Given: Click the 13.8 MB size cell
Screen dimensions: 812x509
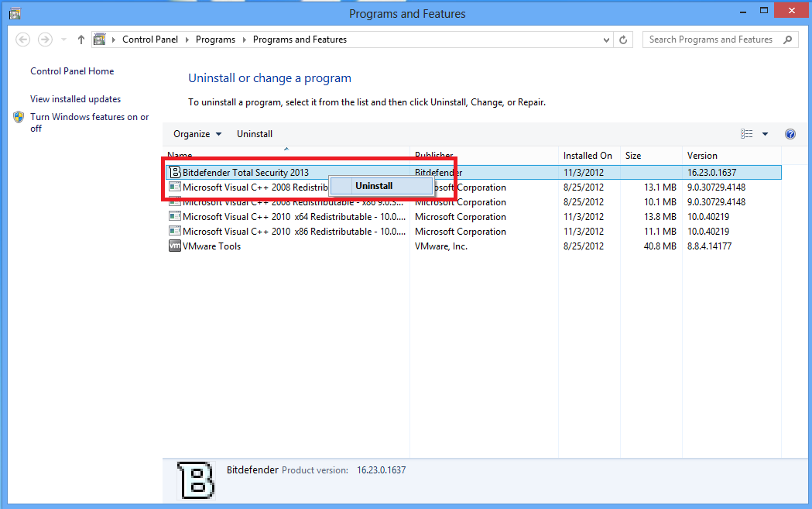Looking at the screenshot, I should pyautogui.click(x=660, y=217).
